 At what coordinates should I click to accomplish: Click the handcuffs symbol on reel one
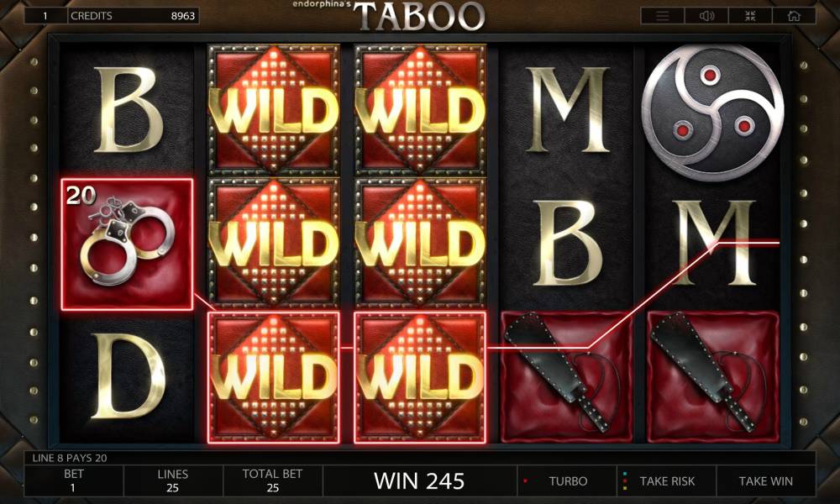pyautogui.click(x=127, y=244)
